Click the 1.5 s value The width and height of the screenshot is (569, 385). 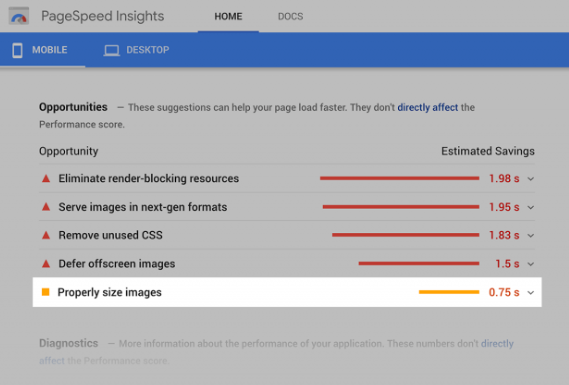(x=507, y=263)
